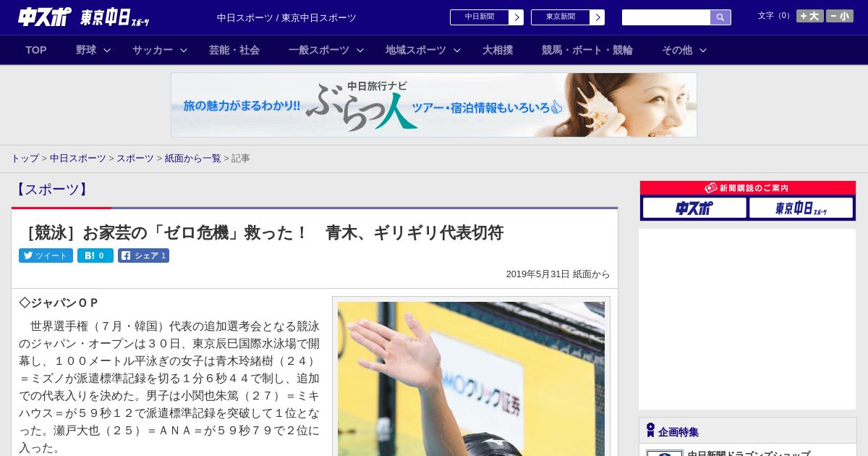
Task: Click the 中スポ logo in header
Action: (45, 17)
